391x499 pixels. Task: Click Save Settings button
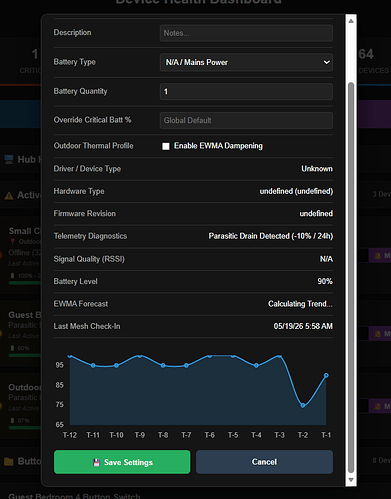pos(122,462)
